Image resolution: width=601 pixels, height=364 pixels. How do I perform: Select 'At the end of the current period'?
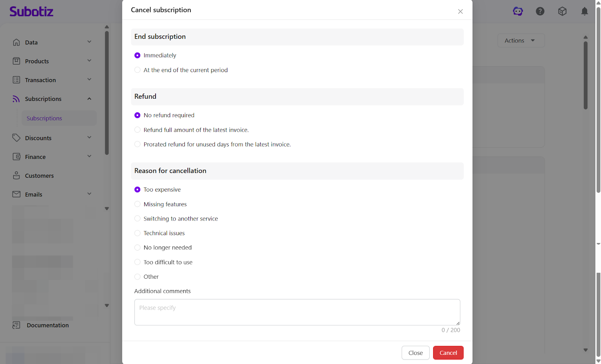137,70
